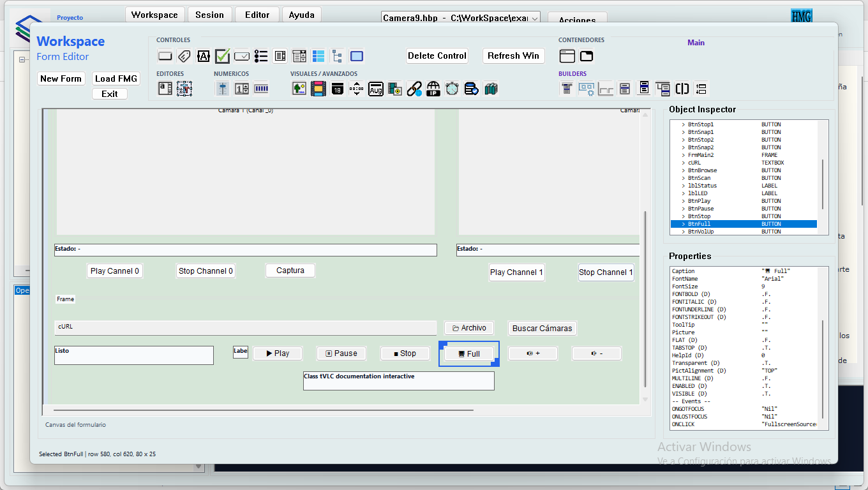Select the Hyperlink chain control tool
Viewport: 868px width, 490px height.
[x=414, y=89]
